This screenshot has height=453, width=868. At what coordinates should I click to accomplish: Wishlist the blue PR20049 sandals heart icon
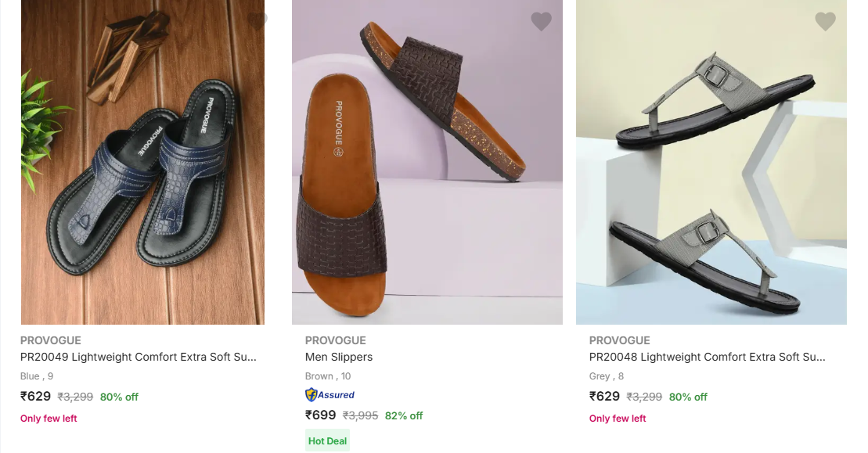[258, 22]
